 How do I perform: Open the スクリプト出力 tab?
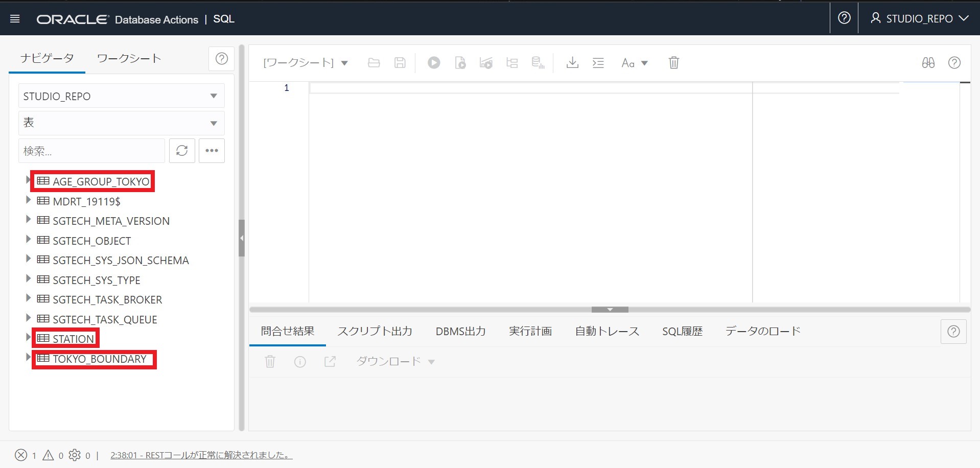tap(375, 331)
